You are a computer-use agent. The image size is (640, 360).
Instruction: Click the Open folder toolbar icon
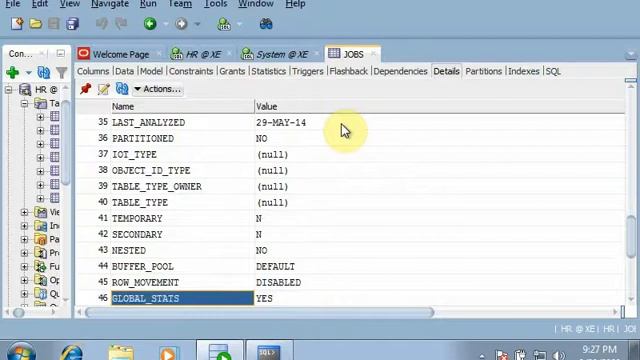click(36, 24)
